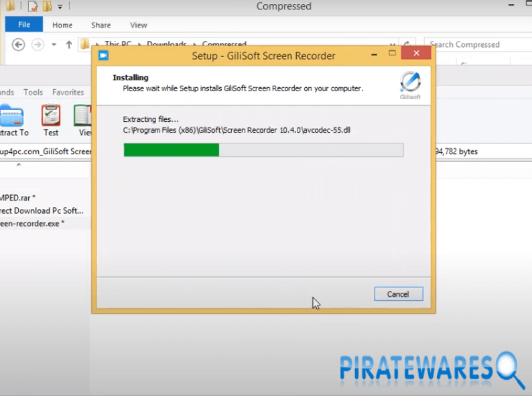The image size is (532, 396).
Task: Click the Explorer forward arrow button
Action: click(x=38, y=45)
